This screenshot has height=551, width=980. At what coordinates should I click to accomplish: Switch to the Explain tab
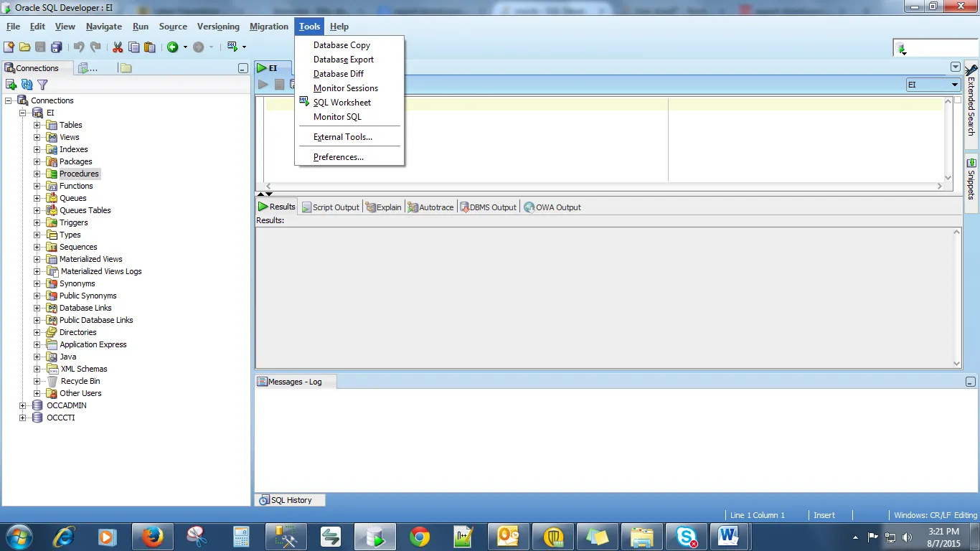pyautogui.click(x=384, y=207)
